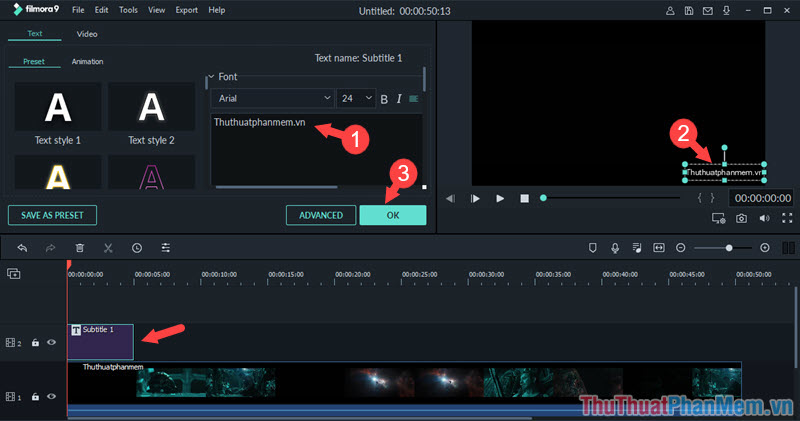Step back one frame in preview
The height and width of the screenshot is (421, 800).
click(x=451, y=198)
